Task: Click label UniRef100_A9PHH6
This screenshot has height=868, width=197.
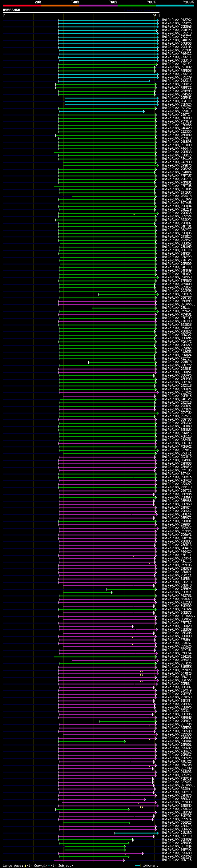Action: (177, 718)
